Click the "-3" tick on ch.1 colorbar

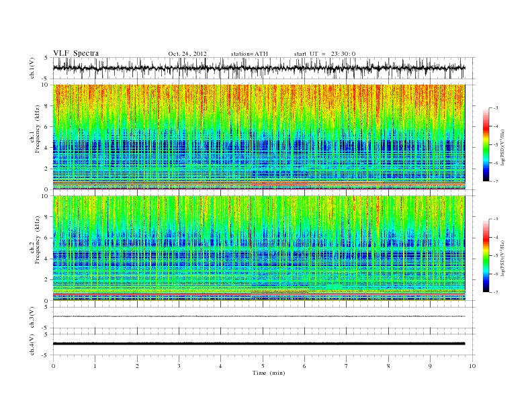495,108
